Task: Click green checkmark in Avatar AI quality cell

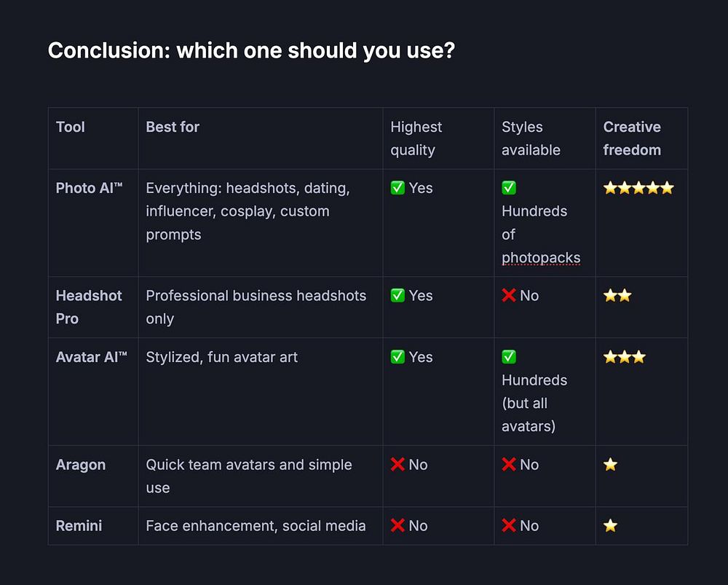Action: [397, 357]
